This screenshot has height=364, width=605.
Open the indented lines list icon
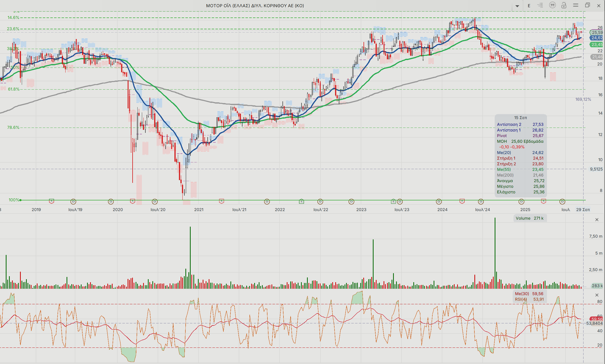tap(540, 6)
